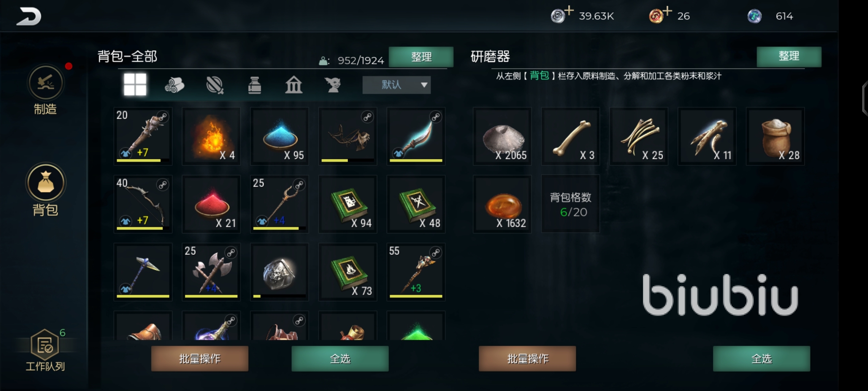This screenshot has height=391, width=868.
Task: Filter backpack by wood materials icon
Action: [174, 85]
